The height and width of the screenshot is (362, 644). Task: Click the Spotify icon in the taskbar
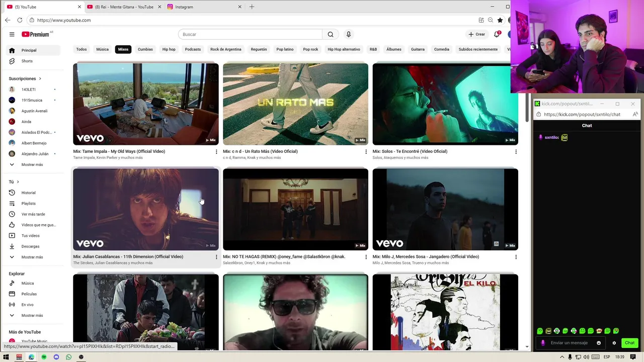point(44,357)
